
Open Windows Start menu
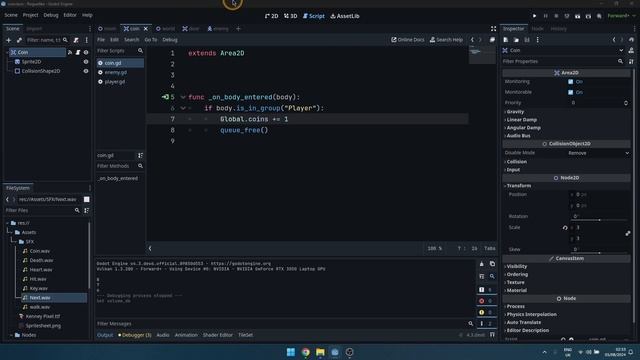click(x=291, y=352)
